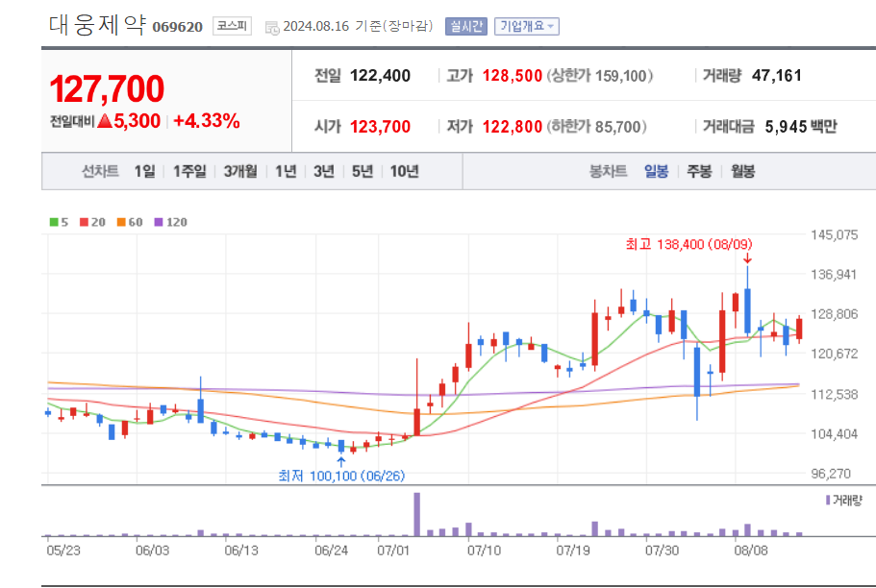The height and width of the screenshot is (588, 876).
Task: Click the 하한가 85,700 text
Action: click(x=596, y=127)
